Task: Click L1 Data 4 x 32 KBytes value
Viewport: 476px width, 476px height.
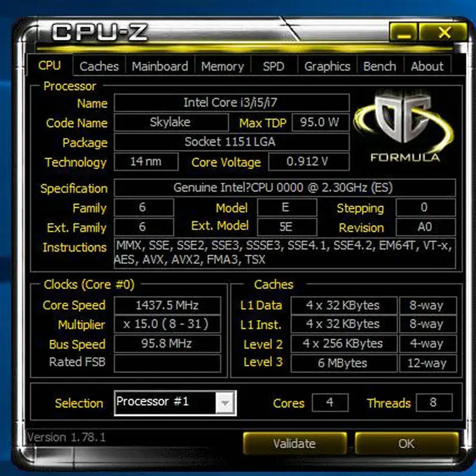Action: point(344,305)
